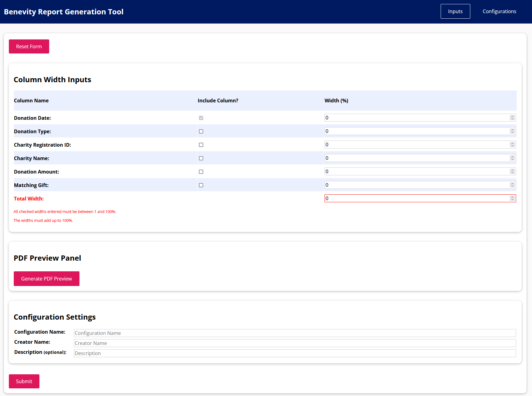Open the Inputs tab
Image resolution: width=532 pixels, height=396 pixels.
[455, 11]
